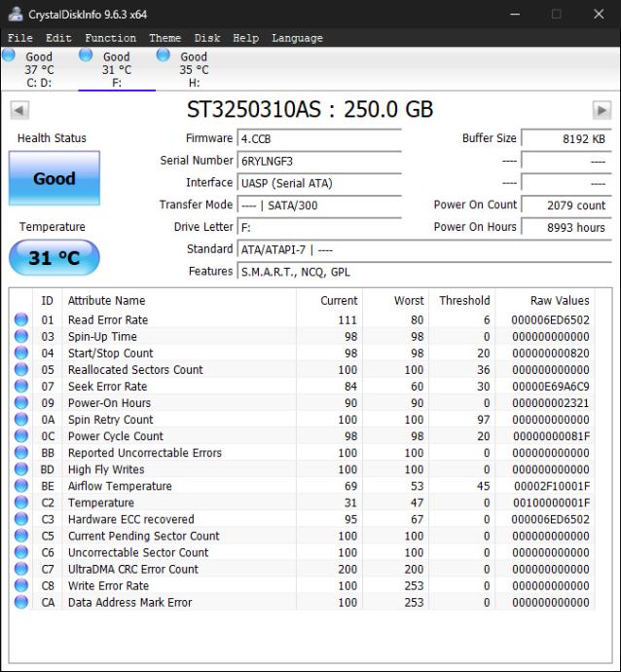Click status orb beside Spin-Up Time
621x672 pixels.
[x=21, y=336]
